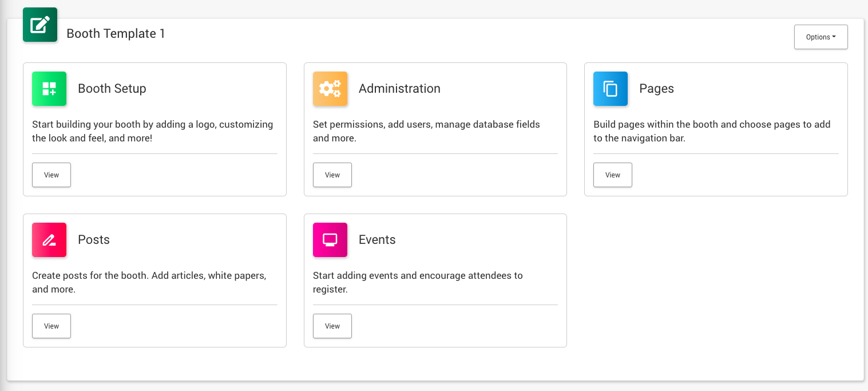Image resolution: width=868 pixels, height=391 pixels.
Task: Open the Options dropdown menu
Action: click(821, 37)
